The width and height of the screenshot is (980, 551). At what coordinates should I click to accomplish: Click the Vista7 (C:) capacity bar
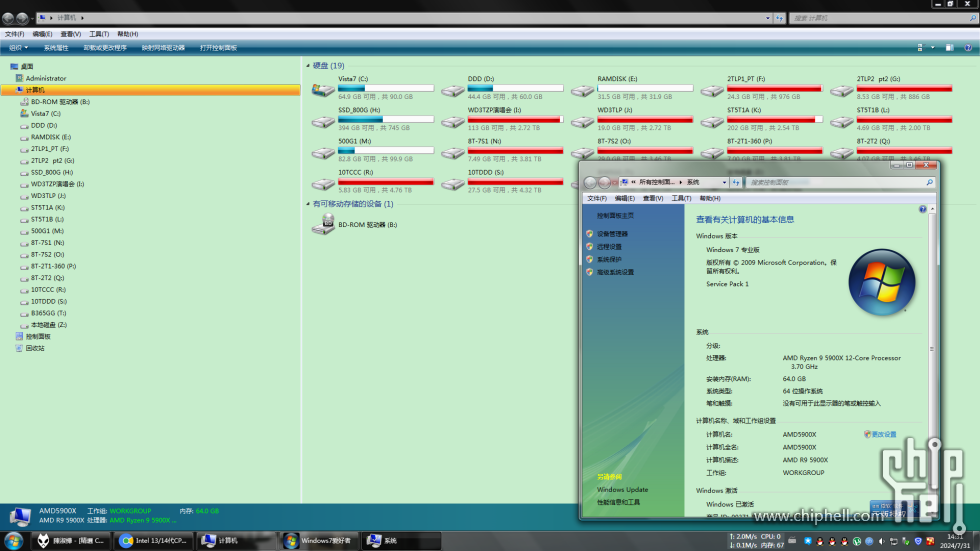point(386,88)
